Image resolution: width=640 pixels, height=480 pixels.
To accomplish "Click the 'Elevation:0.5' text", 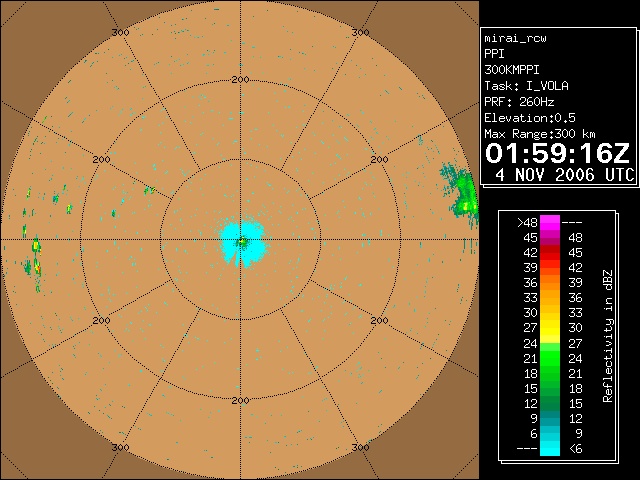I will pos(530,118).
